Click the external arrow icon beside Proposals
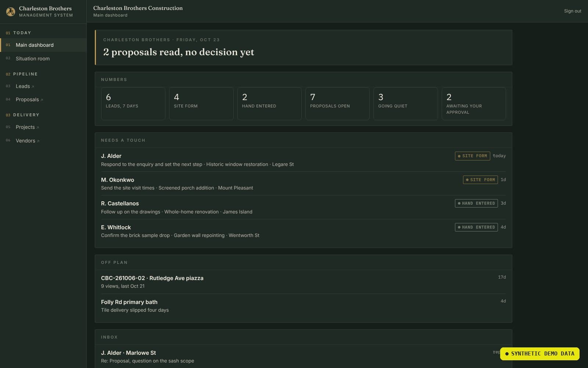The width and height of the screenshot is (588, 368). (42, 100)
